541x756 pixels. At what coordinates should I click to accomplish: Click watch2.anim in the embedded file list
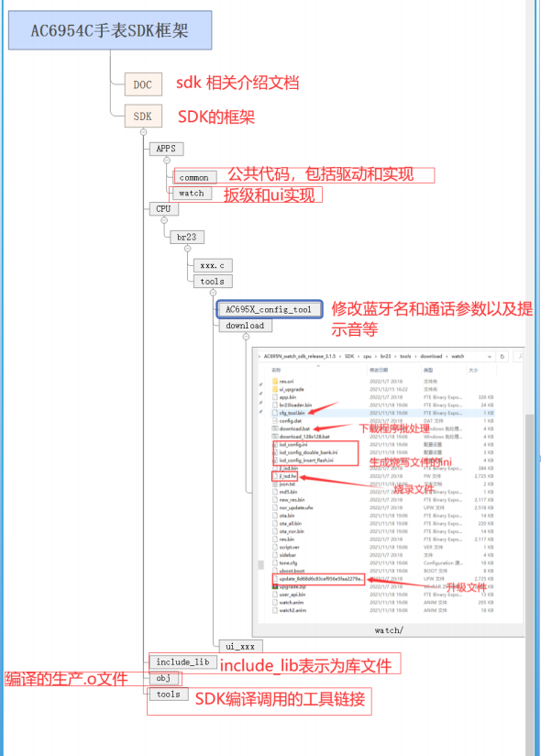(x=293, y=610)
